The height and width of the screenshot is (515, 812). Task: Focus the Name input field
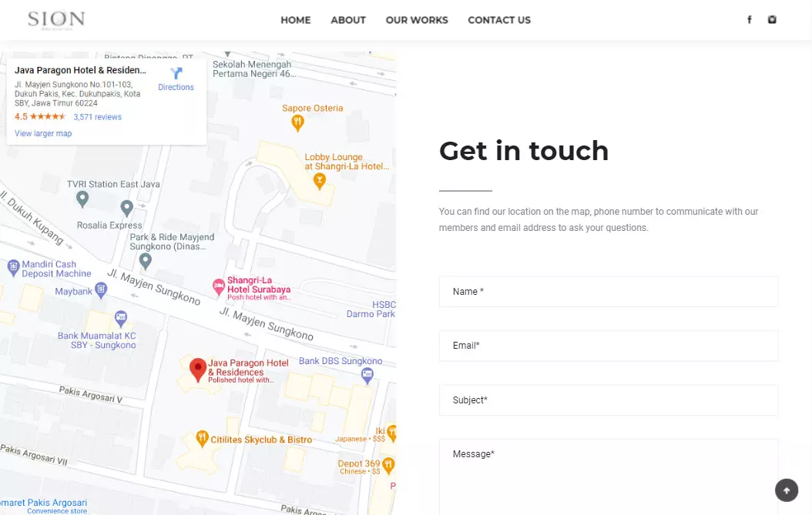click(609, 292)
